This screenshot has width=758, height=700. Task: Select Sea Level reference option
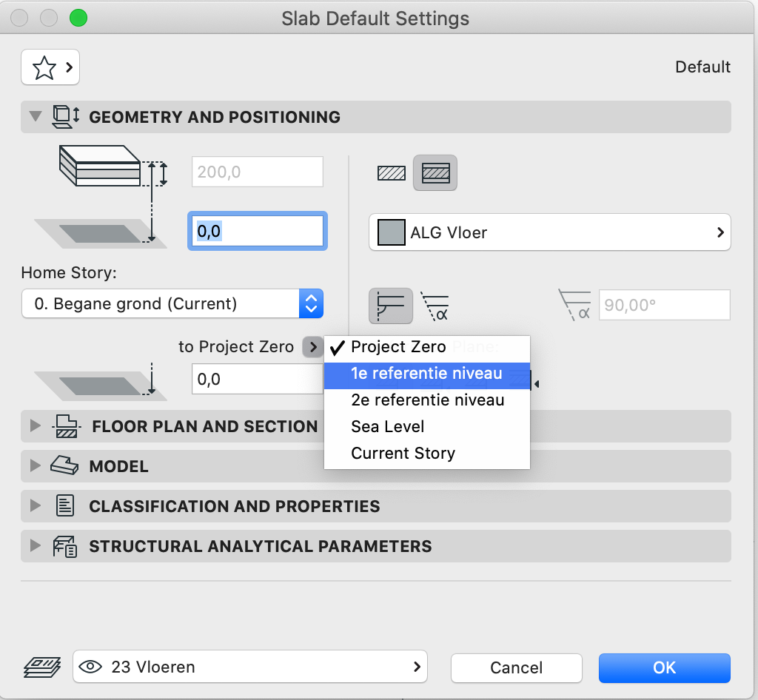coord(427,426)
